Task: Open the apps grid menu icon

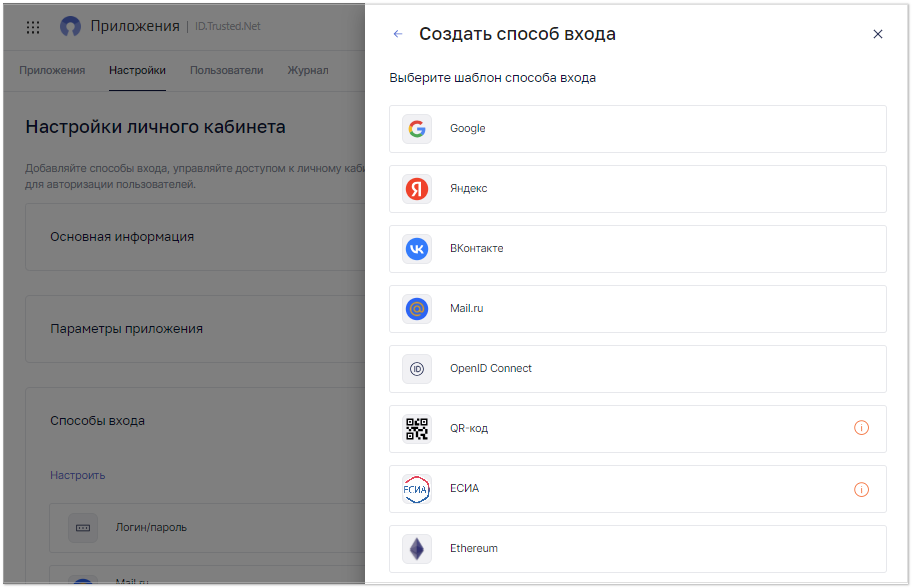Action: point(33,27)
